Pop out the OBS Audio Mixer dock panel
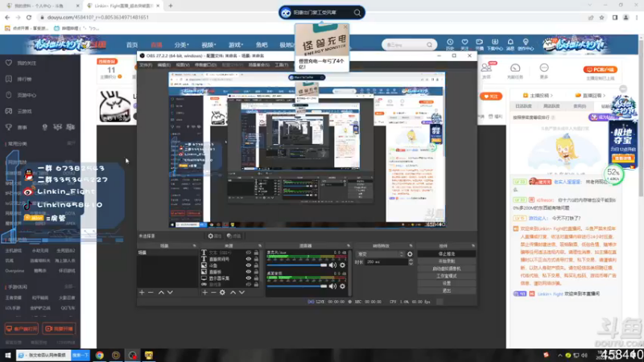Viewport: 644px width, 362px height. pos(349,246)
